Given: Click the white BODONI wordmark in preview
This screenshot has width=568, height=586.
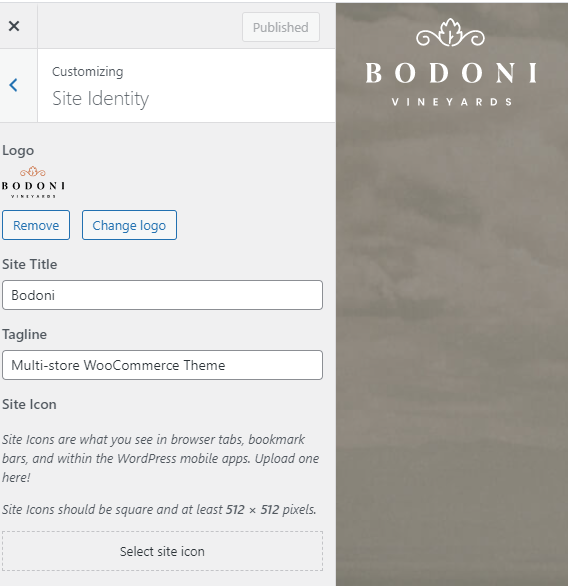Looking at the screenshot, I should tap(451, 73).
